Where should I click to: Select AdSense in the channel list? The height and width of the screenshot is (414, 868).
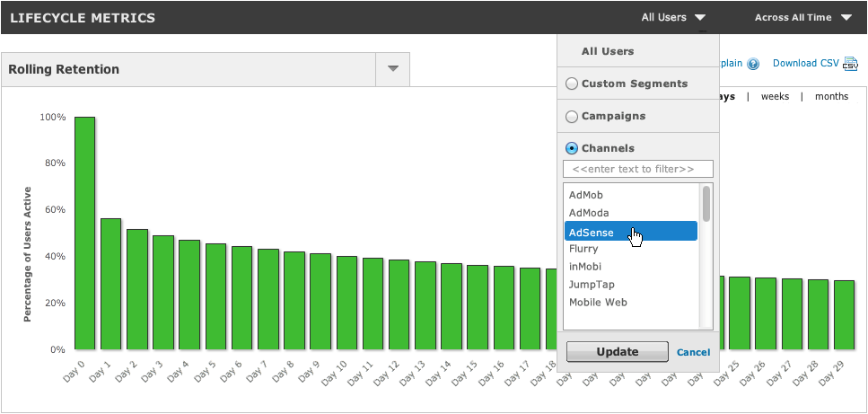[x=592, y=232]
